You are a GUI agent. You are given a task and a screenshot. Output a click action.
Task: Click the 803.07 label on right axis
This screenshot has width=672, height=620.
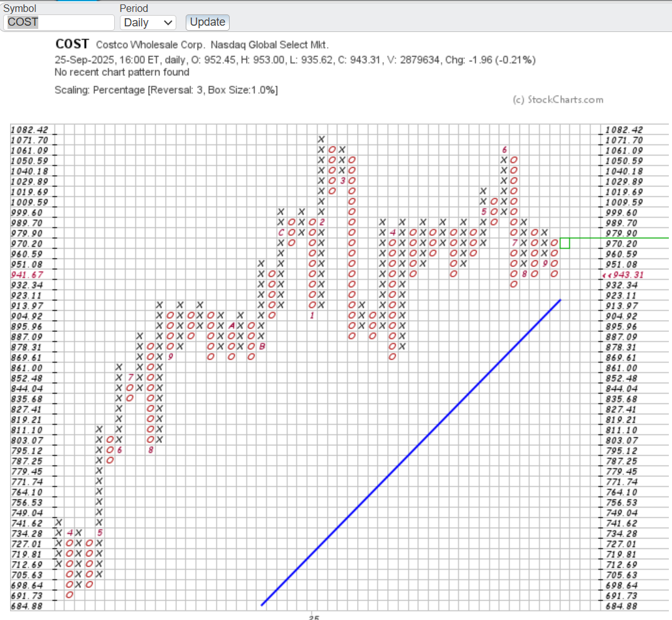tap(622, 441)
